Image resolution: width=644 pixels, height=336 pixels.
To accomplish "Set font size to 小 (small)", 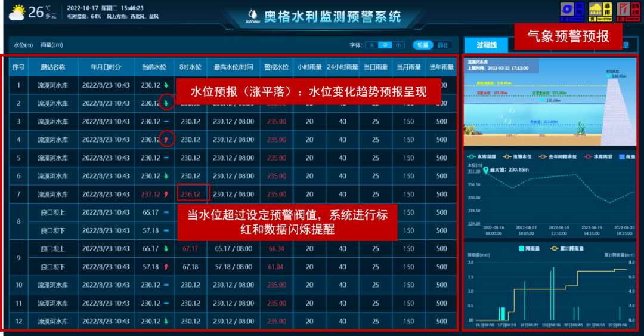I will tap(398, 45).
